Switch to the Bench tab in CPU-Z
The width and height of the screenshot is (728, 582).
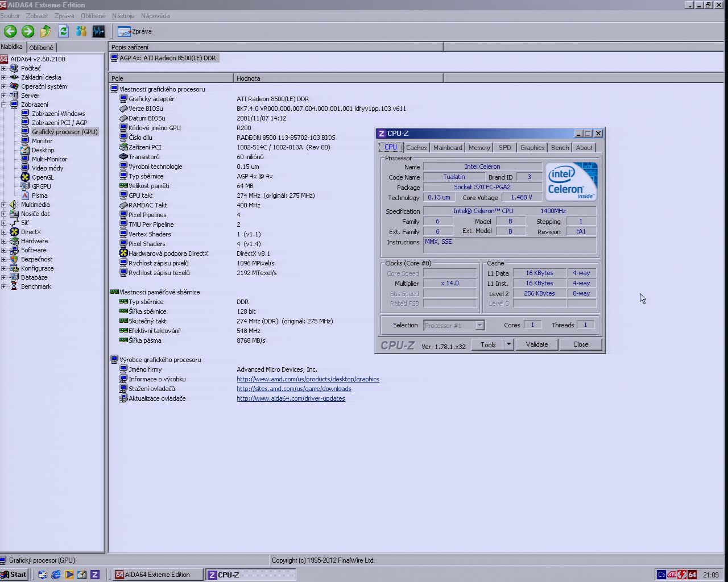tap(560, 148)
